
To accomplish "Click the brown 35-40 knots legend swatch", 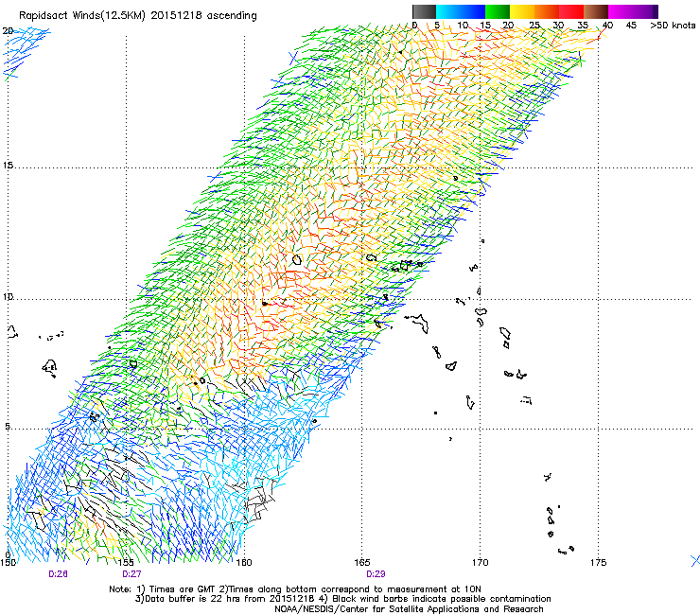I will (x=596, y=11).
